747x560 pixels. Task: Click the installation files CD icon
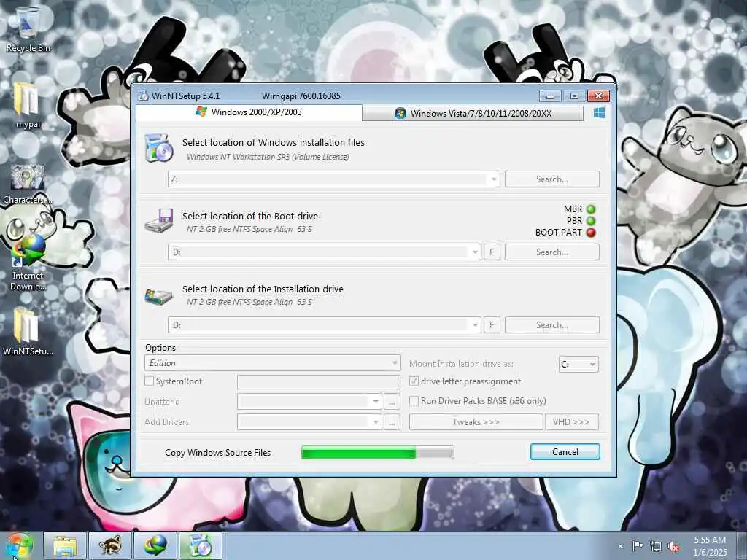pyautogui.click(x=159, y=148)
